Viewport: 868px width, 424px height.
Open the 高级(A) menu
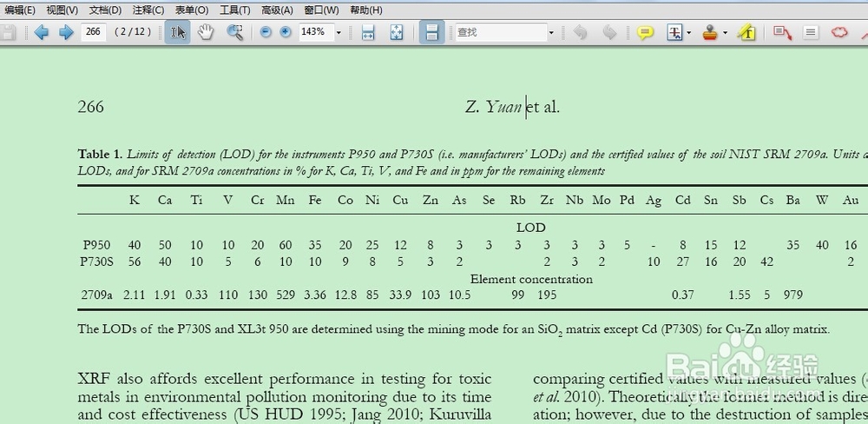click(278, 10)
